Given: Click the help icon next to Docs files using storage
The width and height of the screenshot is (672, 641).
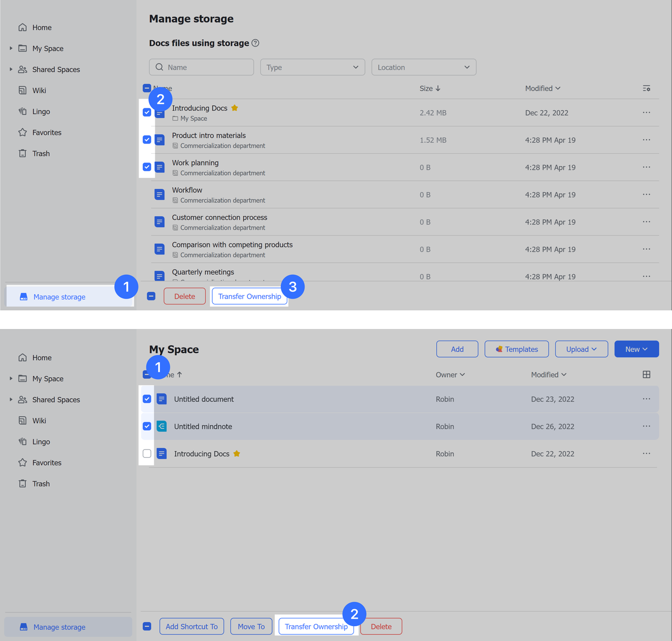Looking at the screenshot, I should click(x=255, y=43).
